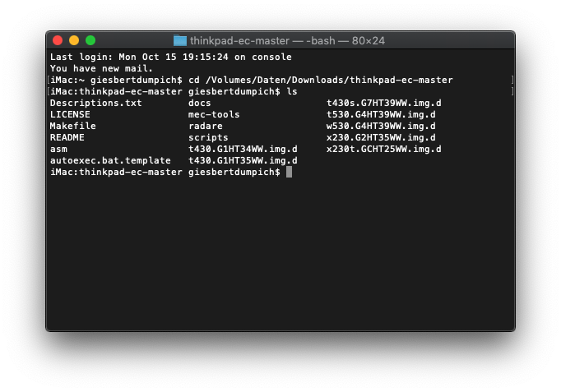Click on Makefile in the ls output
This screenshot has height=392, width=561.
(72, 126)
